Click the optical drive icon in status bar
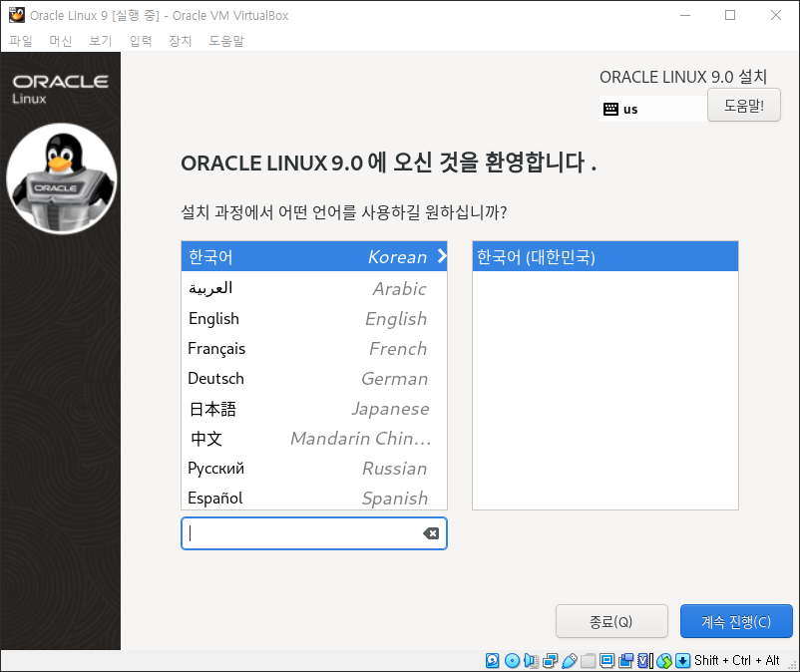This screenshot has height=672, width=800. point(511,660)
